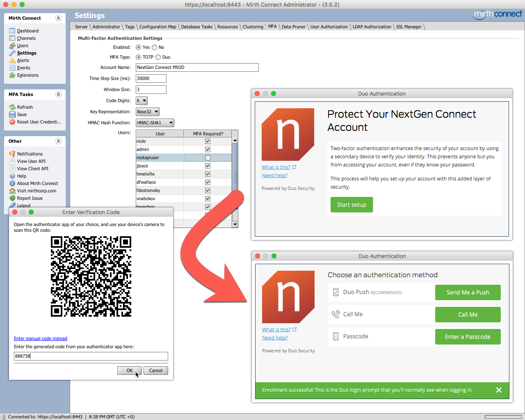Click What is this link in upper Duo window
The height and width of the screenshot is (420, 525).
point(276,167)
